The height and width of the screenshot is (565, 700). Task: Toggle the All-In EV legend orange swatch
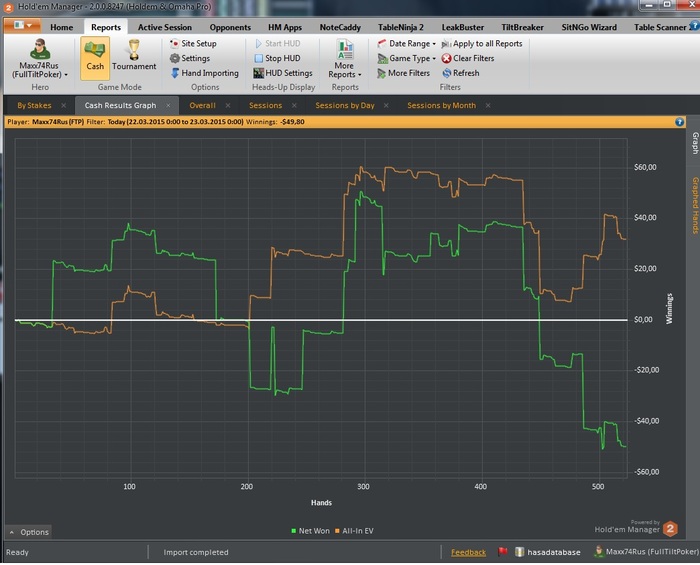click(337, 531)
